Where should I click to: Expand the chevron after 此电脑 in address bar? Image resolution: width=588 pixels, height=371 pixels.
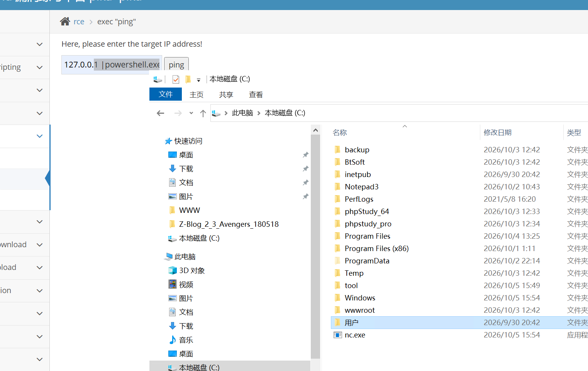point(259,113)
